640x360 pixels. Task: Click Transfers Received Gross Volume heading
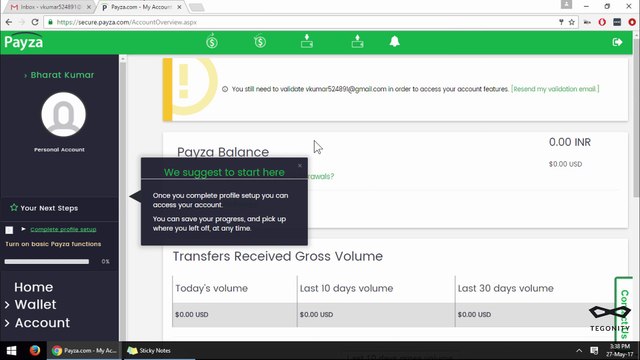coord(278,256)
